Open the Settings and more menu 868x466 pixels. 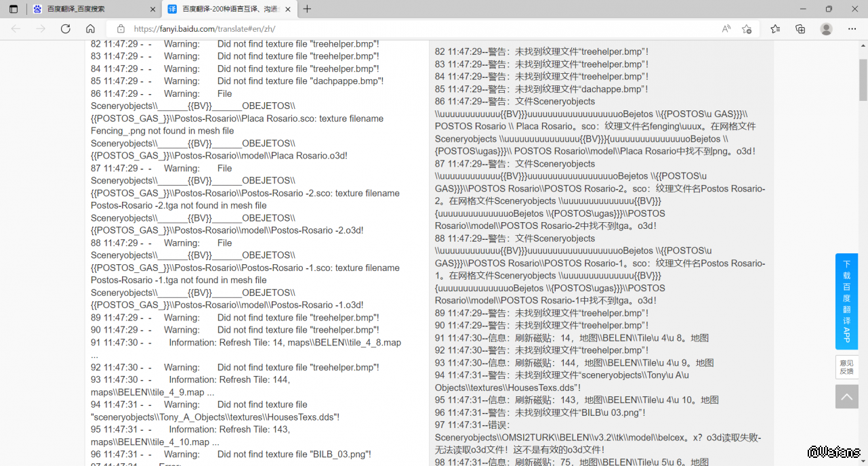852,29
